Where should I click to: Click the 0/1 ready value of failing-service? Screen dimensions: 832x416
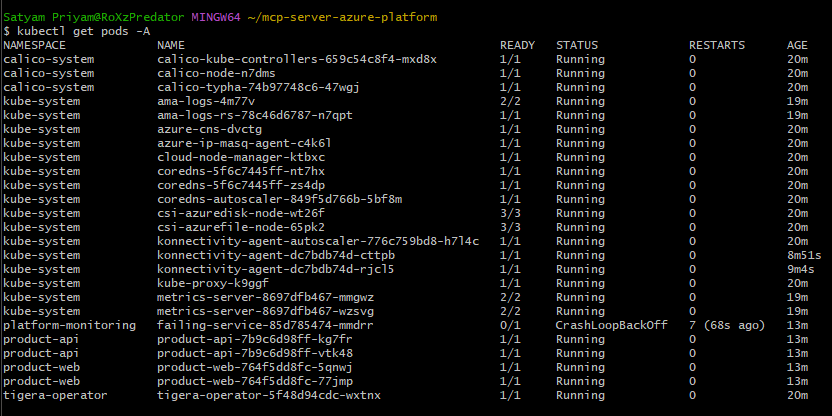510,325
